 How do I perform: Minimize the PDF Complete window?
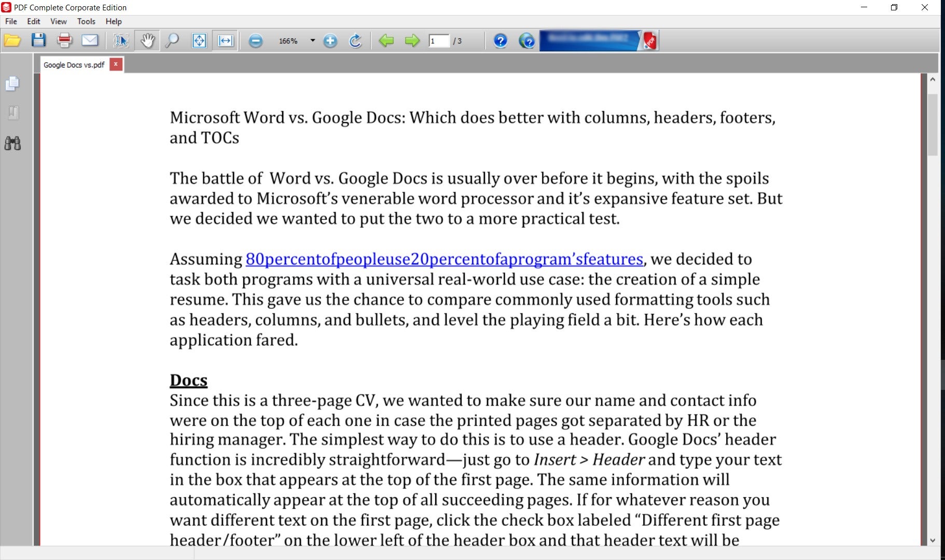tap(864, 7)
